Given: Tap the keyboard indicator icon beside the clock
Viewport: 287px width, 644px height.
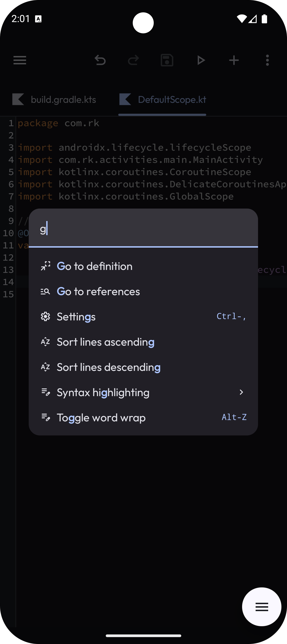Looking at the screenshot, I should 39,19.
